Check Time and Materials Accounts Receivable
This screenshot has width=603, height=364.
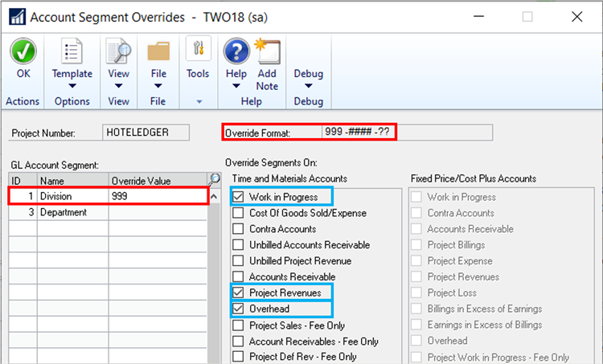pyautogui.click(x=238, y=276)
